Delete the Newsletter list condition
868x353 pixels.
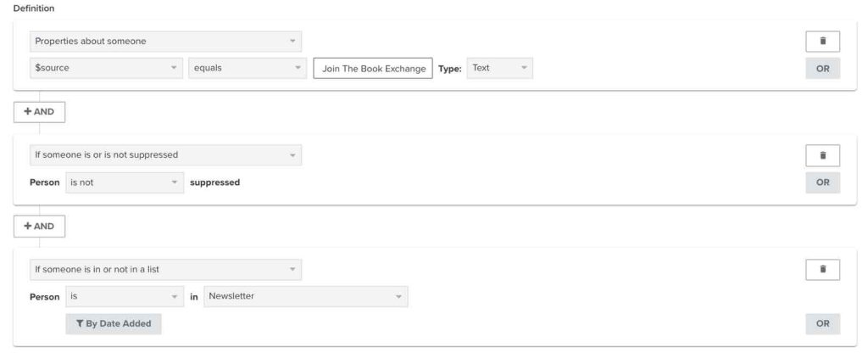[x=822, y=269]
